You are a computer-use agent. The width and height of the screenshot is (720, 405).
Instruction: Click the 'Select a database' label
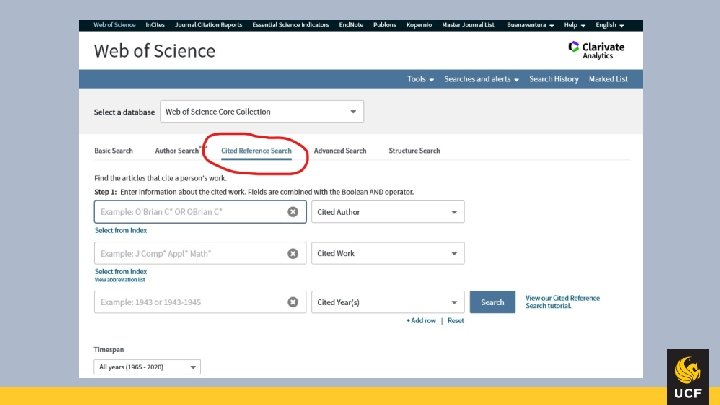point(124,112)
